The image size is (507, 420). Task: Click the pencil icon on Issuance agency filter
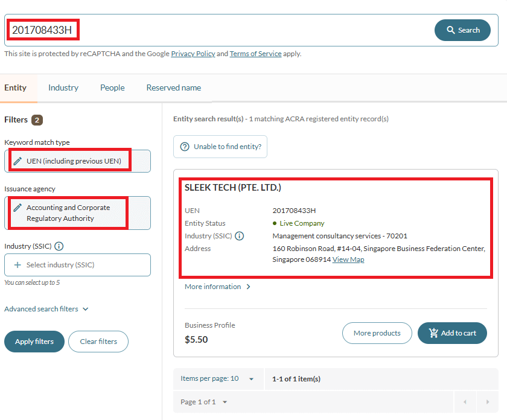19,208
